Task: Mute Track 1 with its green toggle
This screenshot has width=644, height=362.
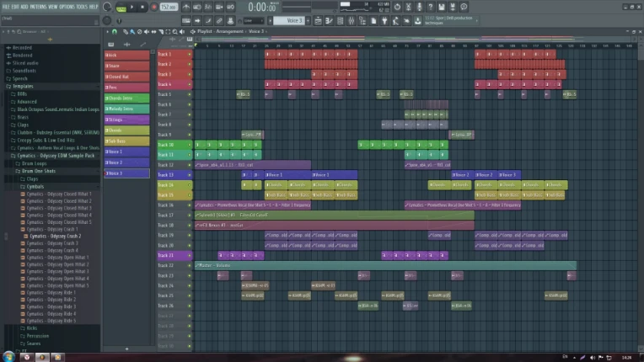Action: tap(190, 54)
